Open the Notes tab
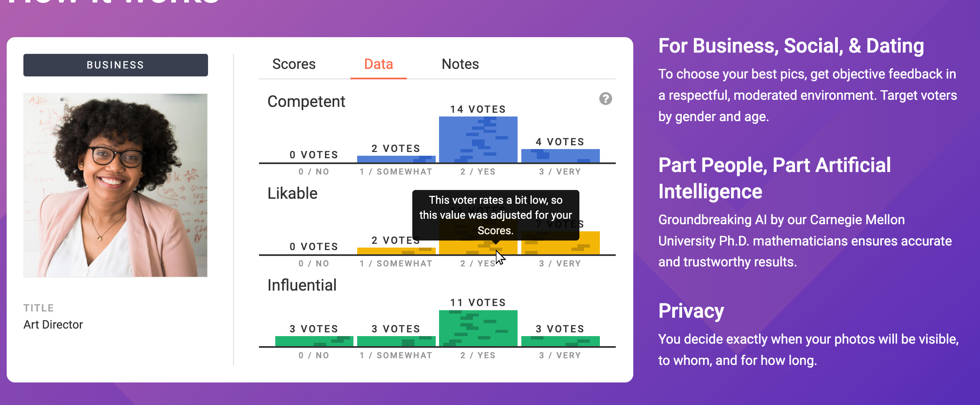The height and width of the screenshot is (405, 980). pyautogui.click(x=460, y=64)
